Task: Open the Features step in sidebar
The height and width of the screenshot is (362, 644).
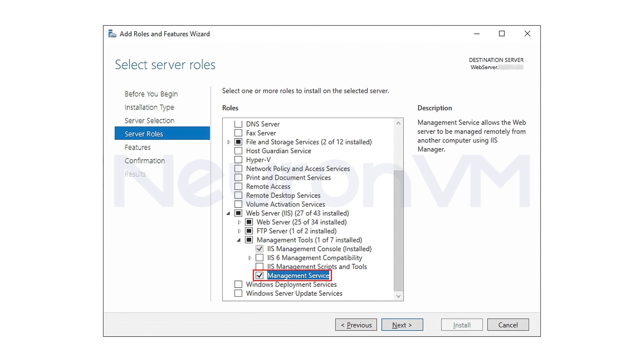Action: [x=137, y=147]
